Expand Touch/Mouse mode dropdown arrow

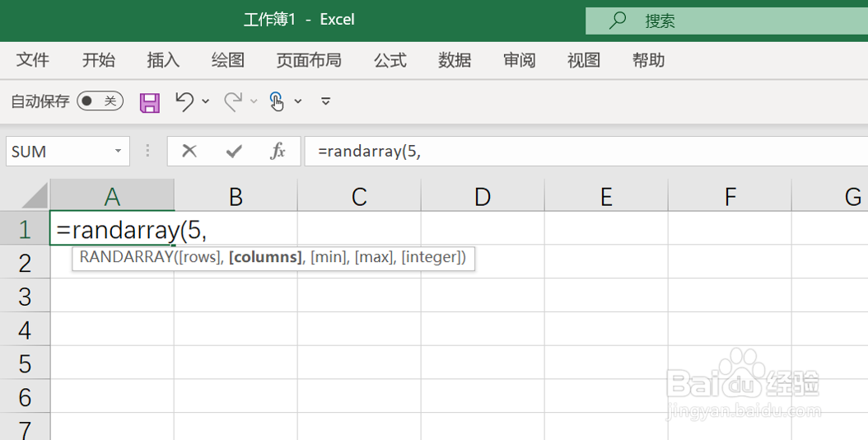(x=298, y=101)
